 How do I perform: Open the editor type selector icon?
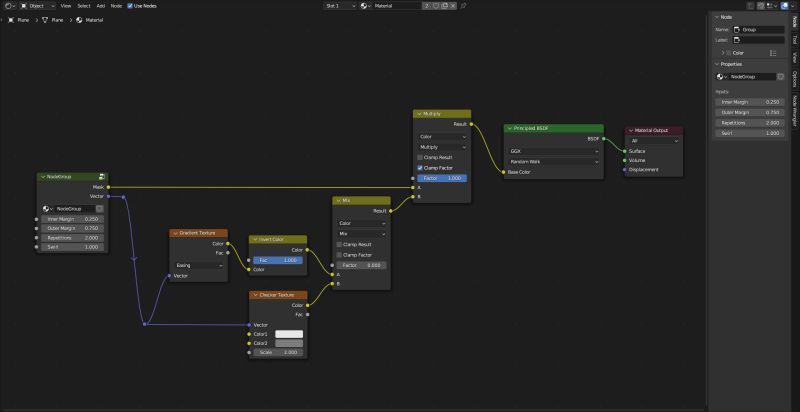[10, 6]
